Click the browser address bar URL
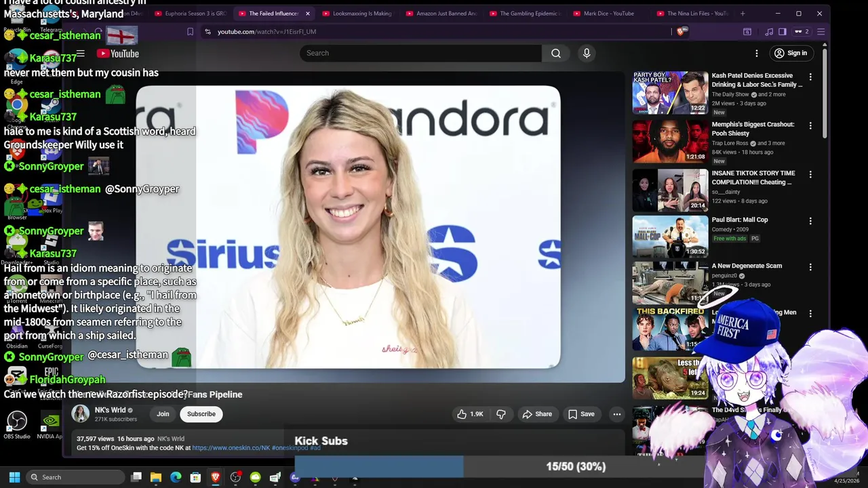Viewport: 868px width, 488px height. point(267,32)
